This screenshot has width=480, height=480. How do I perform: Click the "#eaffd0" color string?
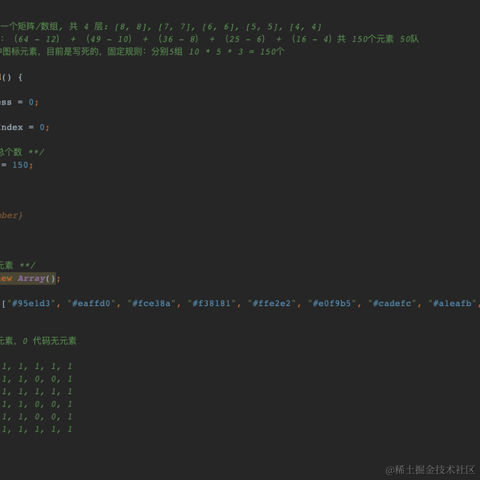pyautogui.click(x=91, y=303)
